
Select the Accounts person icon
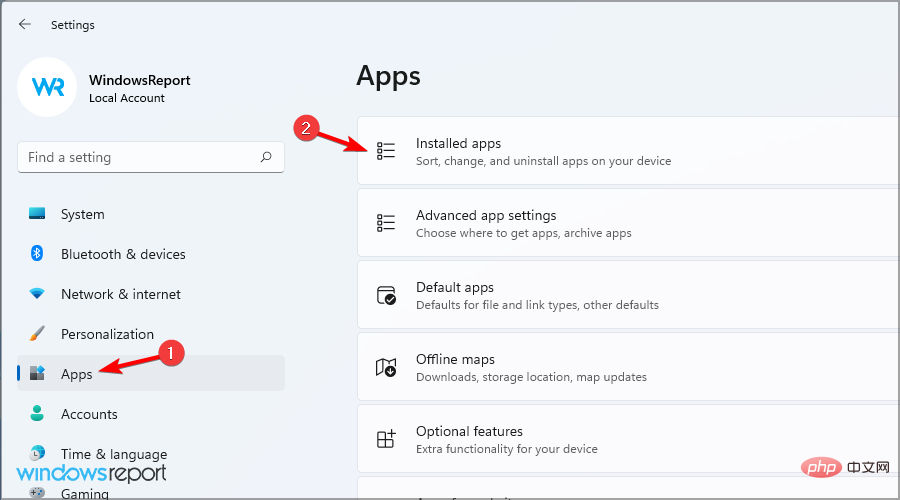click(37, 413)
